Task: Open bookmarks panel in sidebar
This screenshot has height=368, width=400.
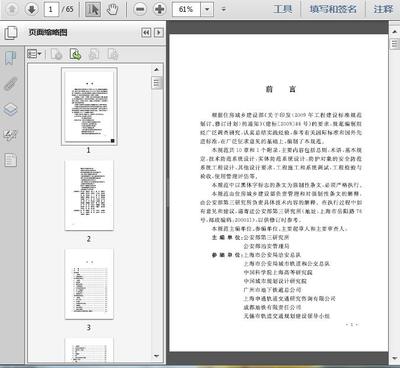Action: [x=10, y=58]
